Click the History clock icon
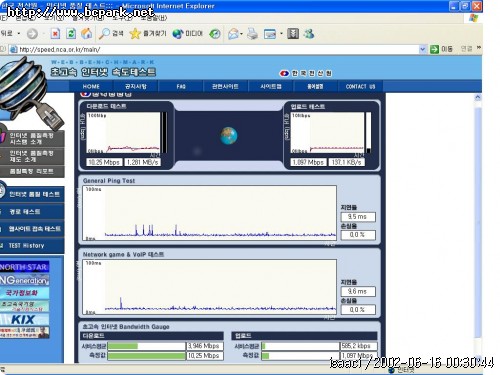The width and height of the screenshot is (500, 375). [x=215, y=34]
